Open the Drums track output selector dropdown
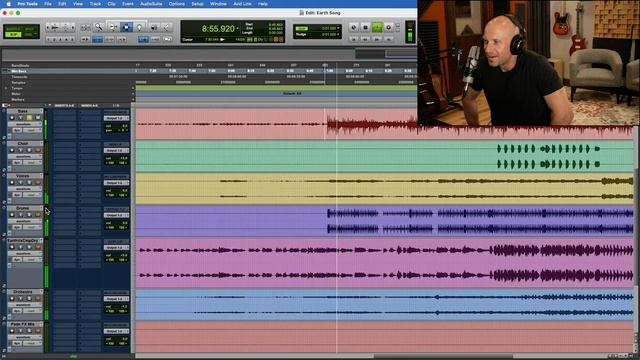 coord(116,215)
